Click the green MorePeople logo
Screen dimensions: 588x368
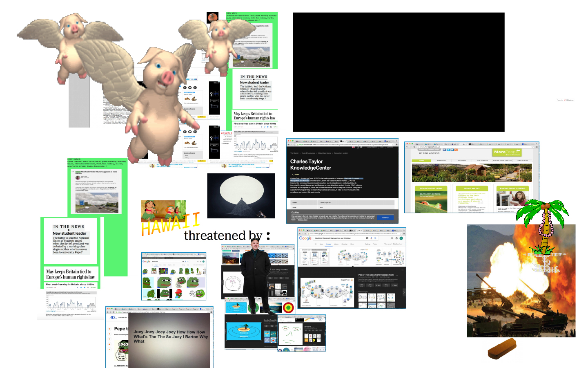(506, 152)
